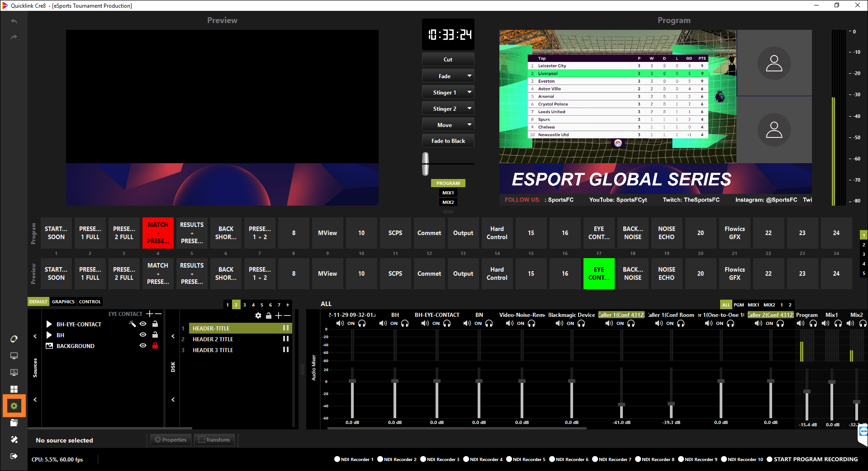Viewport: 868px width, 471px height.
Task: Click the monitor output icon in sidebar
Action: [14, 356]
